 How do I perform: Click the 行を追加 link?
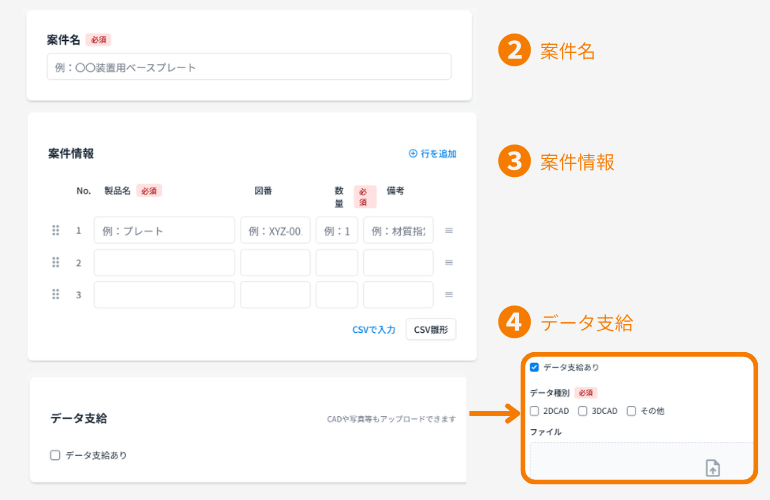(439, 154)
